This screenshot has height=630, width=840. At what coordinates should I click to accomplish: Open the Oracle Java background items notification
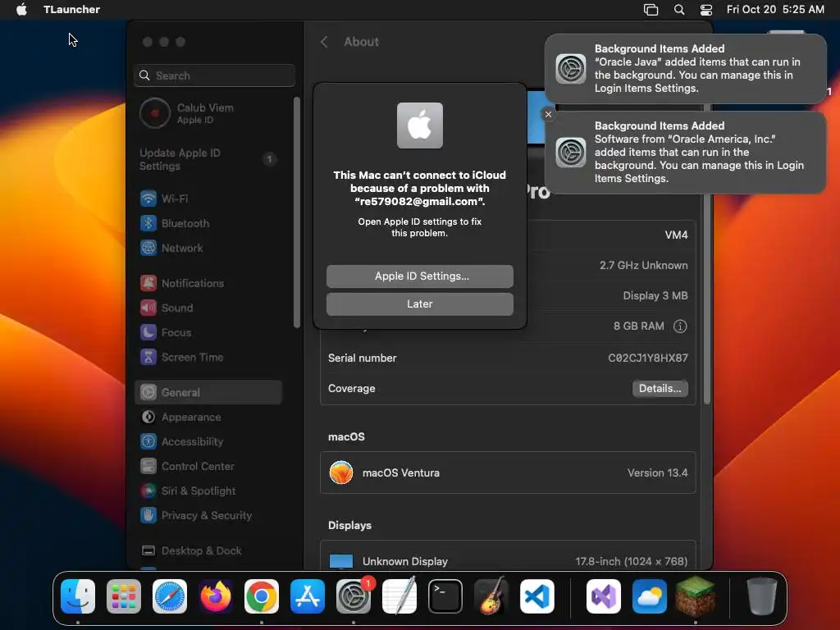coord(685,69)
